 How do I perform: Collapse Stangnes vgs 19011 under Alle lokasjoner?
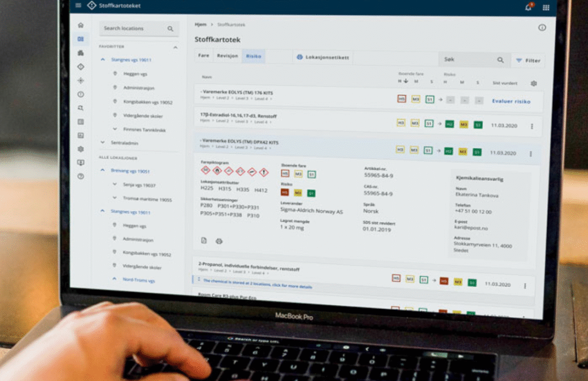(102, 211)
